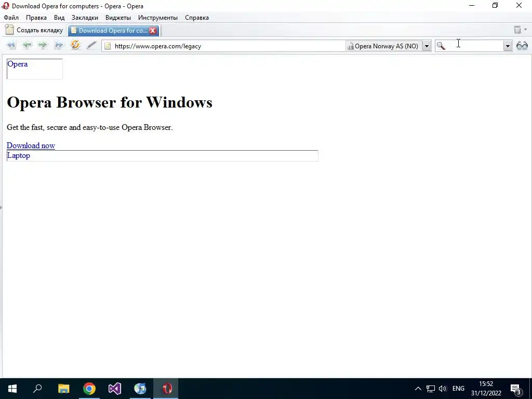Click the Fast Forward navigation icon
Image resolution: width=532 pixels, height=399 pixels.
tap(59, 45)
